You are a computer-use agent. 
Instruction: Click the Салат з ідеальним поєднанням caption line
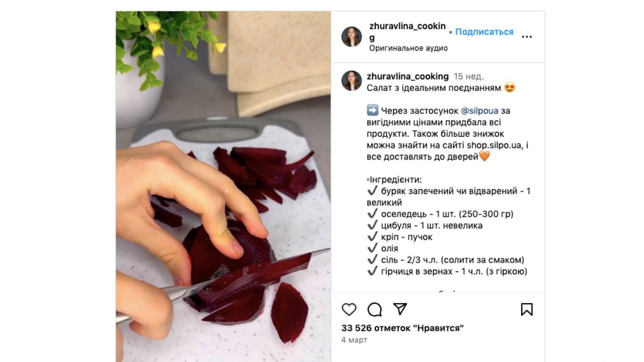click(x=435, y=88)
